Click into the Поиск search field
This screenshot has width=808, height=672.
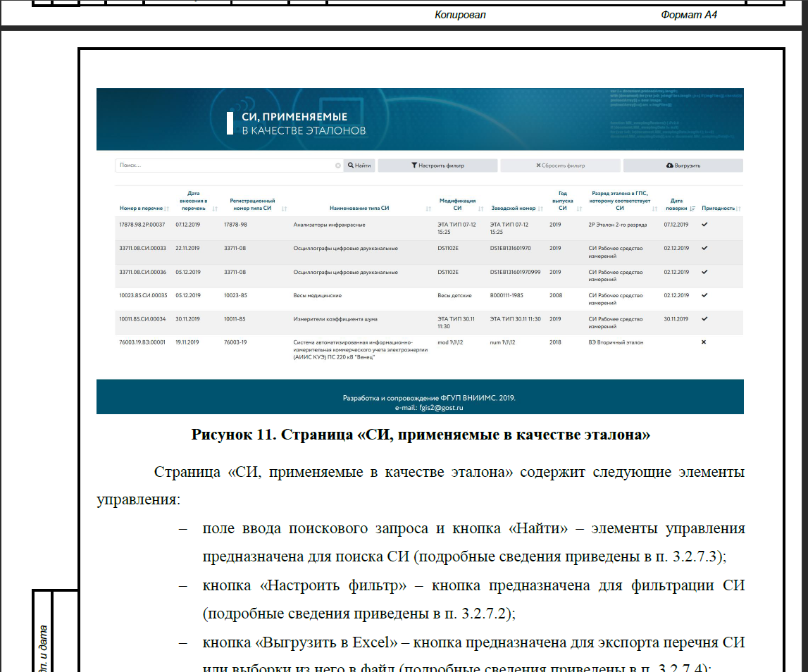225,166
